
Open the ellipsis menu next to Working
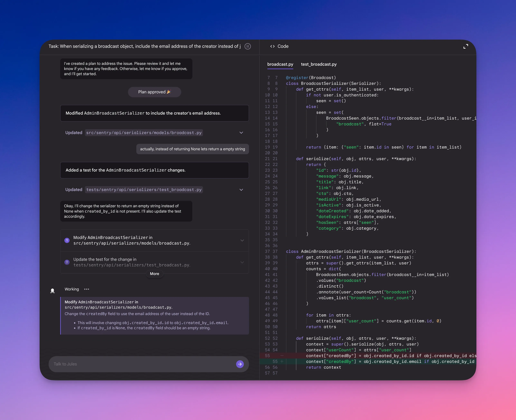[x=87, y=289]
